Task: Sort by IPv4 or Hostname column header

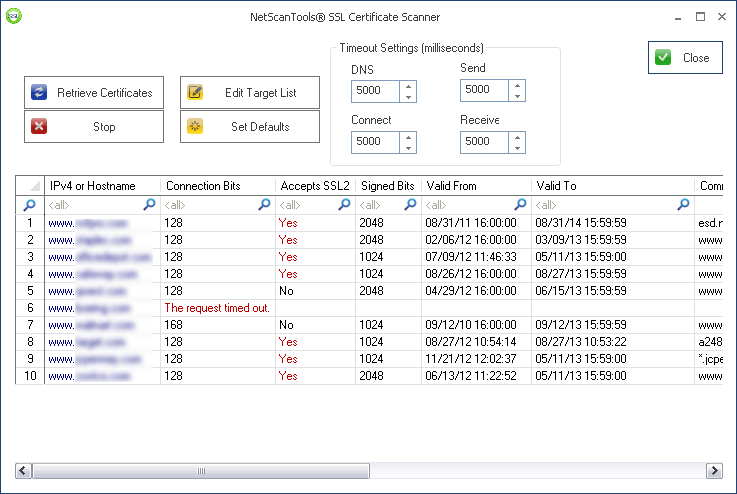Action: (x=102, y=186)
